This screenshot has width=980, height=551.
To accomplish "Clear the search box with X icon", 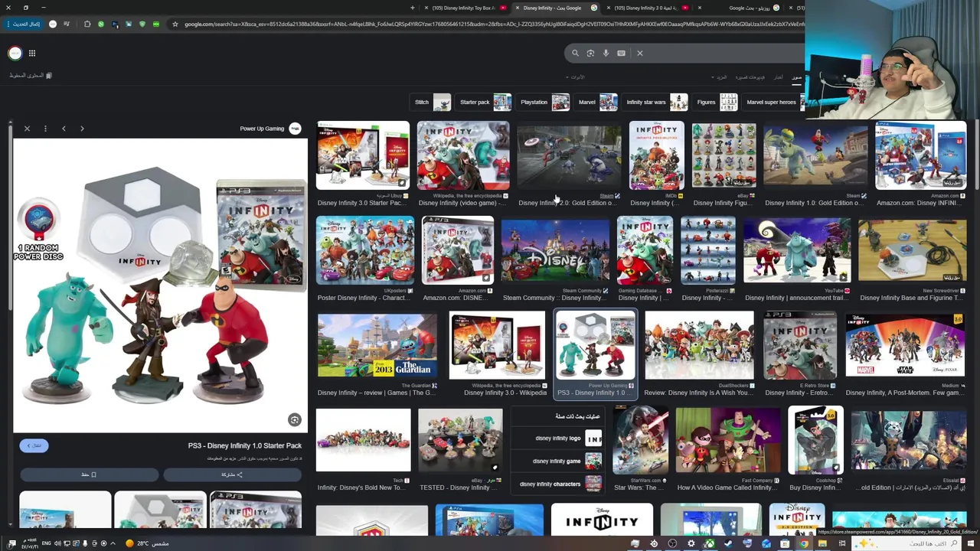I will [640, 53].
